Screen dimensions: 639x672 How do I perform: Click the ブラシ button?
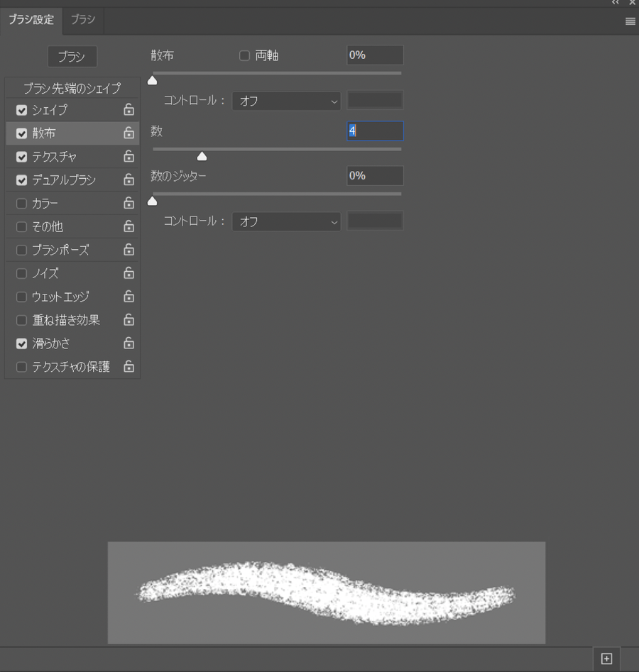(x=72, y=57)
